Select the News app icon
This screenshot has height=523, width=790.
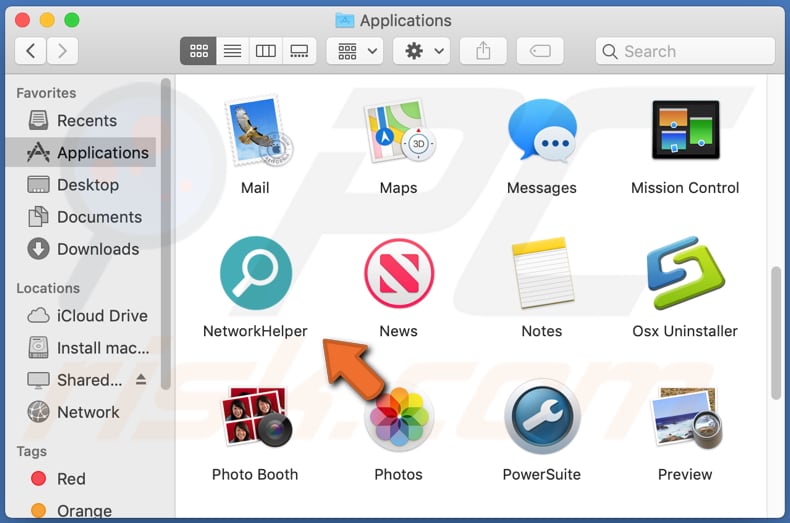pyautogui.click(x=398, y=274)
